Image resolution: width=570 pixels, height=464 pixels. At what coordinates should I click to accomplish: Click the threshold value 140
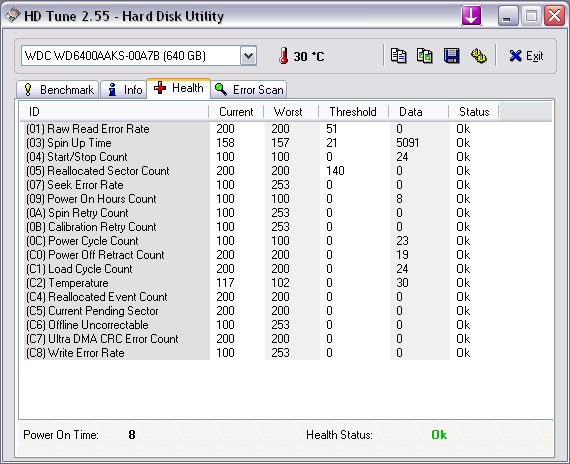[335, 171]
